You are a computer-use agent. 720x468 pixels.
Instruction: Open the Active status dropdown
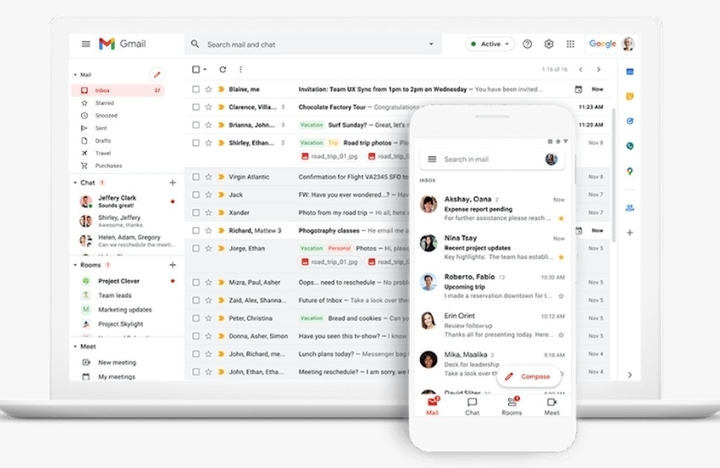point(490,44)
